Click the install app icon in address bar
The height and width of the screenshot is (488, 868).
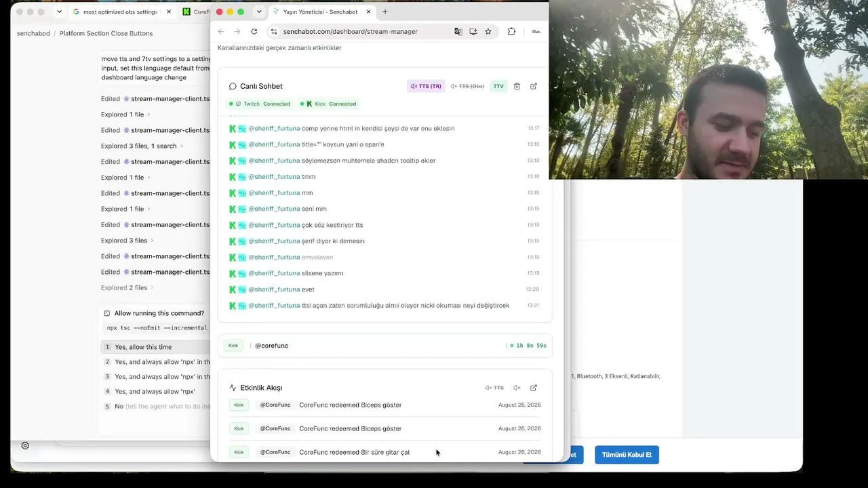473,31
